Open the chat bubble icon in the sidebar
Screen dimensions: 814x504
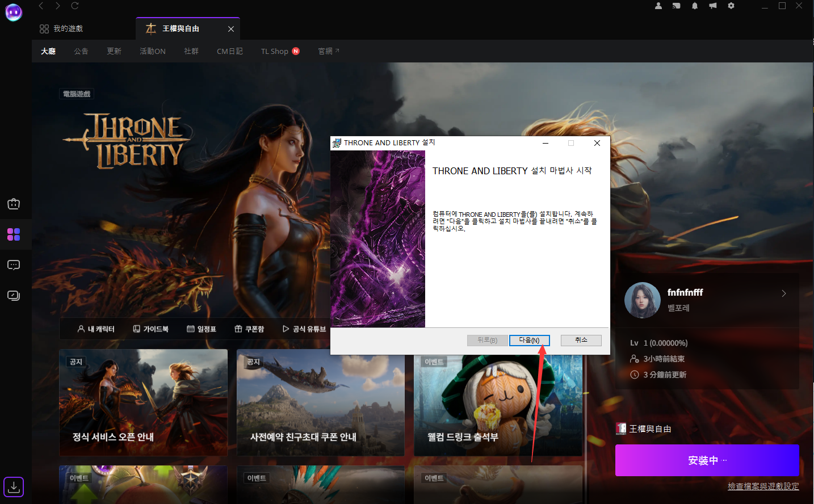pos(14,265)
